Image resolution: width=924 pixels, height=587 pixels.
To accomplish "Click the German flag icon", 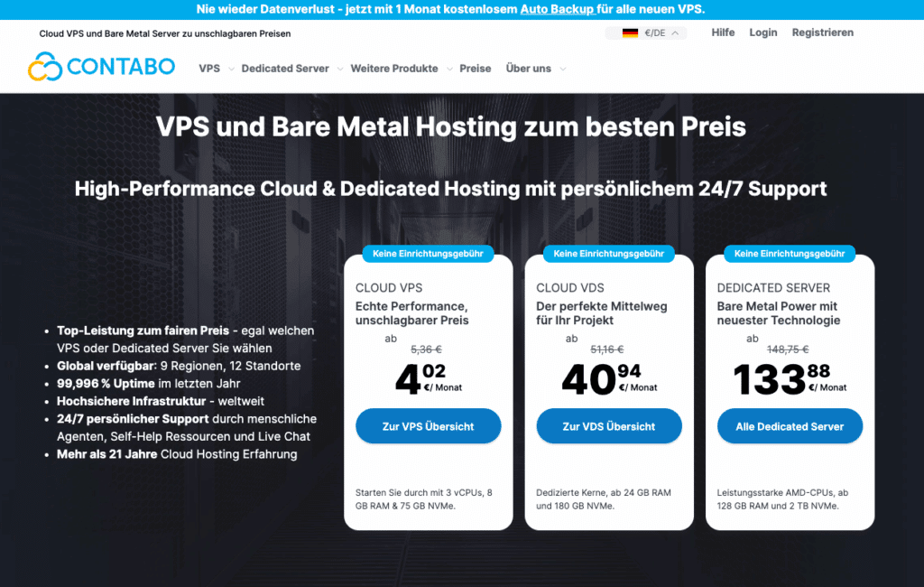I will click(630, 33).
